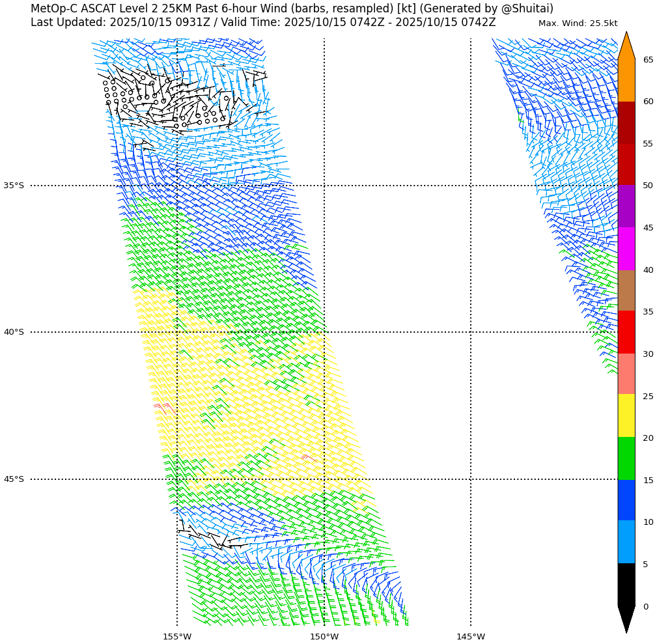The image size is (657, 644).
Task: Click the 145°W longitude label
Action: [x=471, y=636]
